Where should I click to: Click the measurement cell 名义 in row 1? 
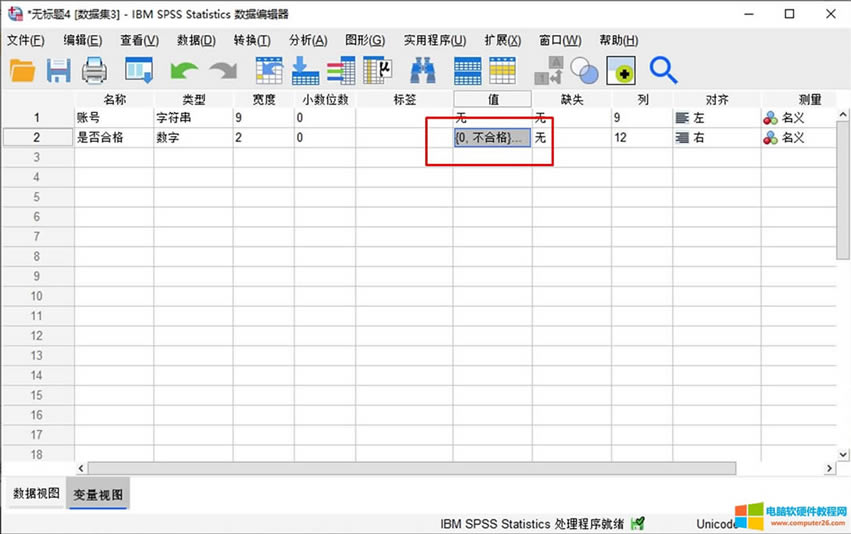coord(798,118)
